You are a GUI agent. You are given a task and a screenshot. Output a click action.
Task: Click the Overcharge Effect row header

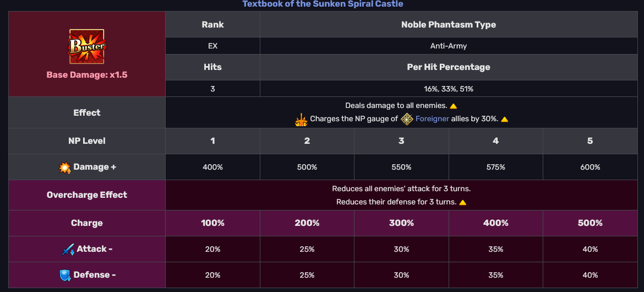pyautogui.click(x=87, y=195)
